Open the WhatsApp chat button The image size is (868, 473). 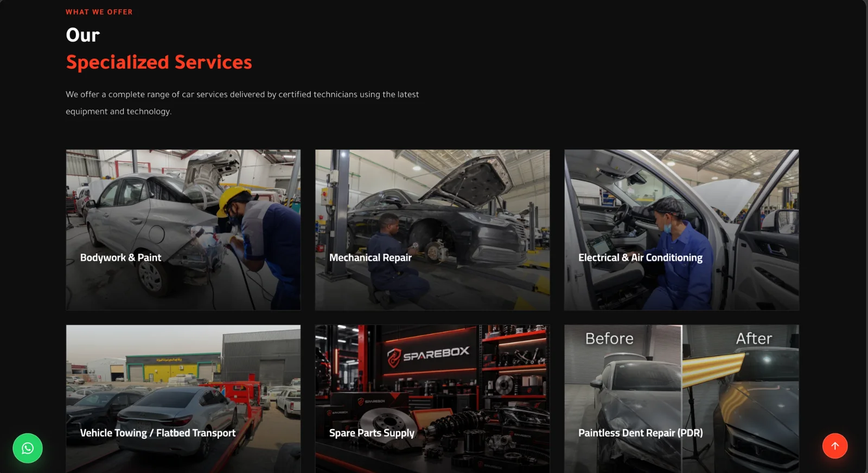pos(28,448)
